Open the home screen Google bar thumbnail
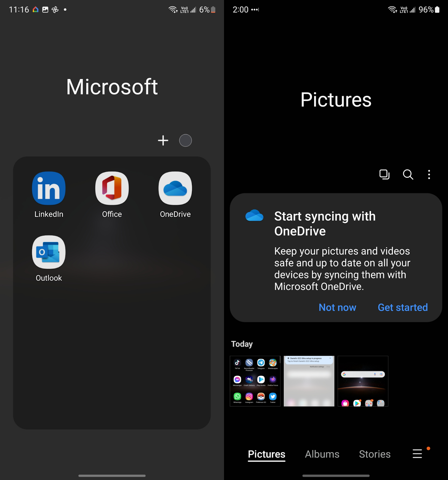Image resolution: width=448 pixels, height=480 pixels. point(363,381)
